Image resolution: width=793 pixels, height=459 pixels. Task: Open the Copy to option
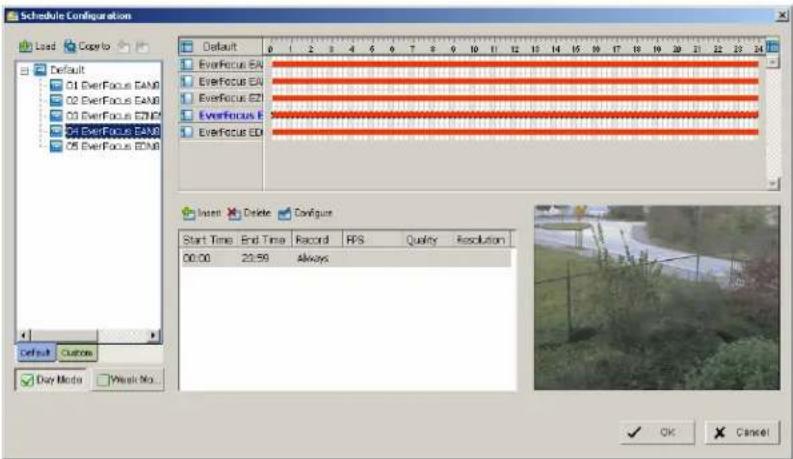click(x=87, y=47)
